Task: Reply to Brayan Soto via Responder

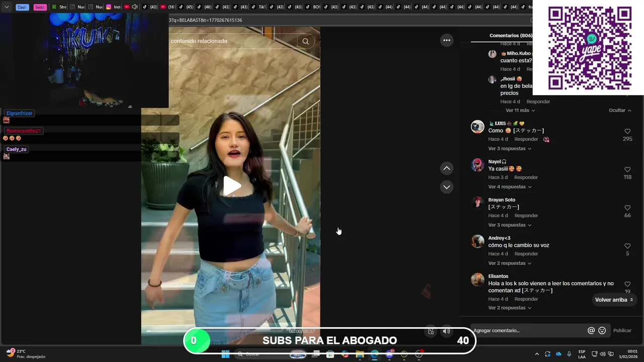Action: 526,216
